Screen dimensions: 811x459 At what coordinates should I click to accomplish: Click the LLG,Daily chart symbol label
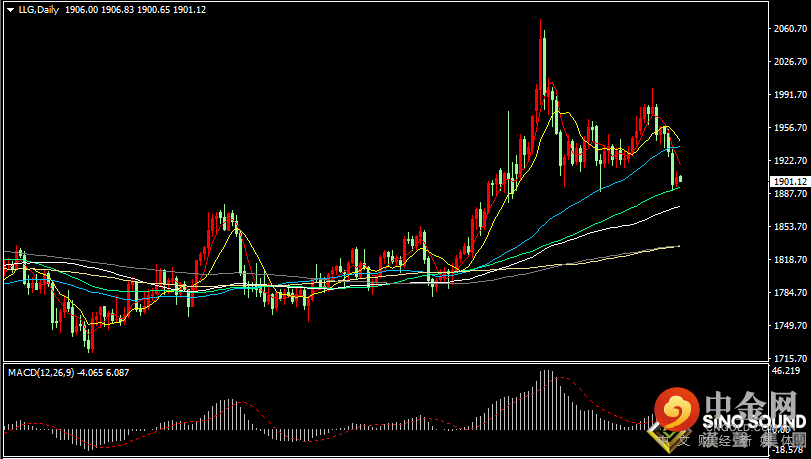(x=39, y=10)
